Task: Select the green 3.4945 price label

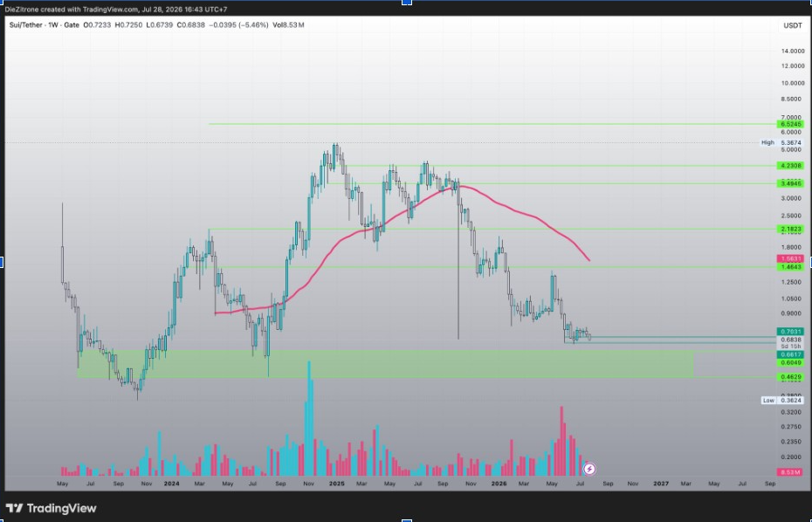Action: coord(789,183)
